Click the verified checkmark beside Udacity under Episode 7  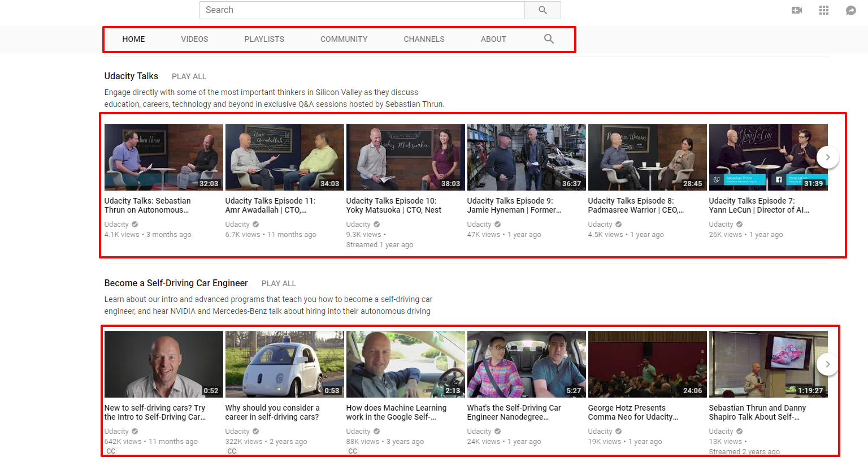(x=739, y=225)
